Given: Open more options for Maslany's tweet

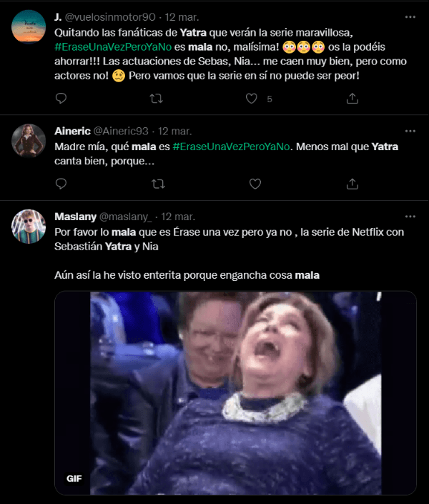Looking at the screenshot, I should click(x=410, y=216).
